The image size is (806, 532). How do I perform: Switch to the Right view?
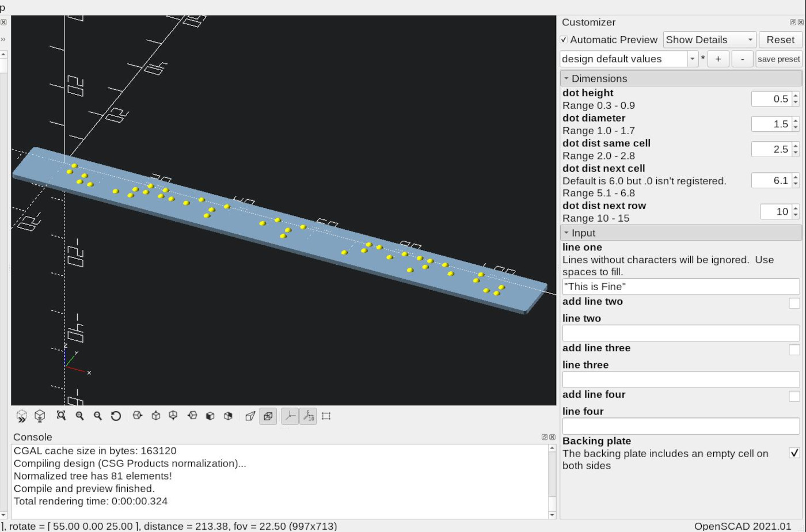(x=137, y=416)
